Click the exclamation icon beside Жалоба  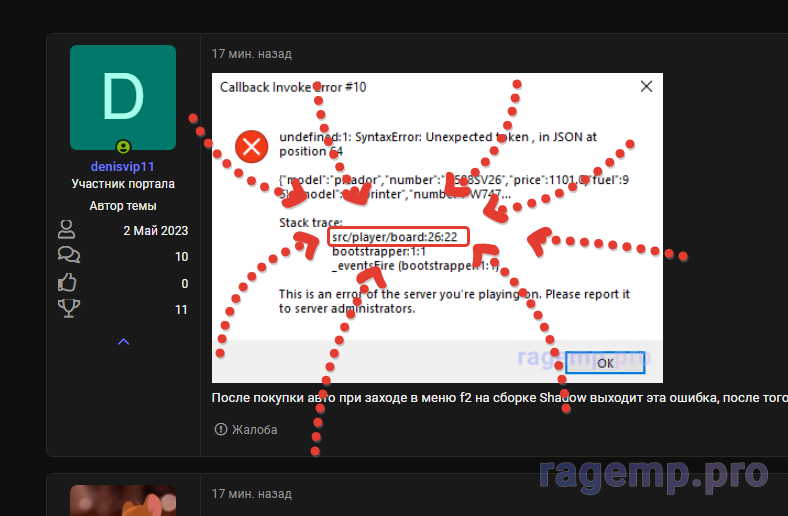[x=221, y=429]
